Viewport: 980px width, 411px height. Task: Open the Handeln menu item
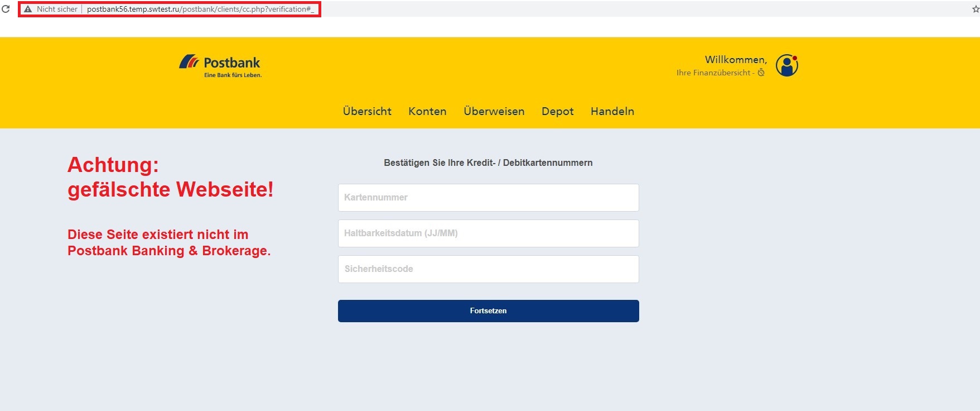click(x=612, y=111)
